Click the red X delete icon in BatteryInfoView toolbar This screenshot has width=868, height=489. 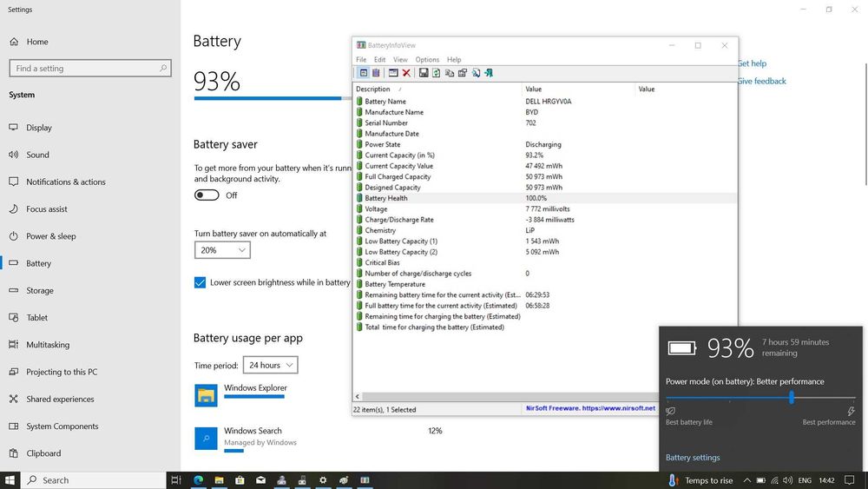(x=406, y=73)
